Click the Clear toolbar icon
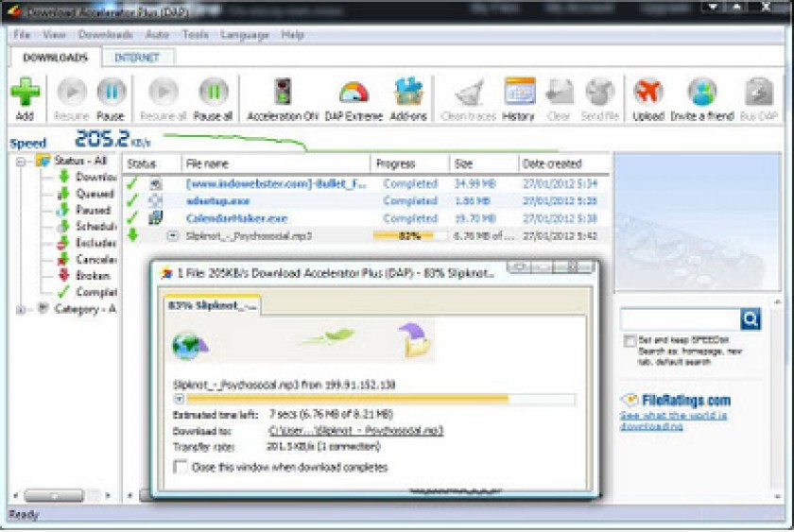Screen dimensions: 794x532 [x=559, y=94]
